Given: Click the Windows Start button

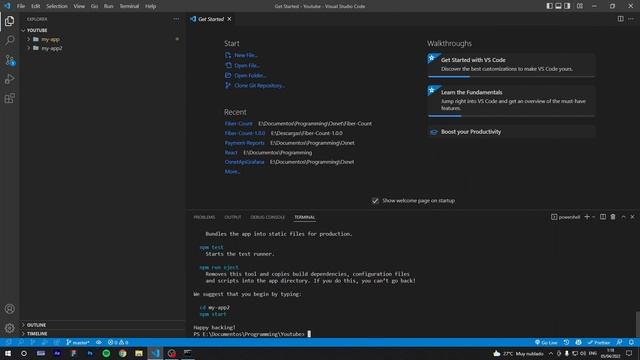Looking at the screenshot, I should click(x=8, y=353).
